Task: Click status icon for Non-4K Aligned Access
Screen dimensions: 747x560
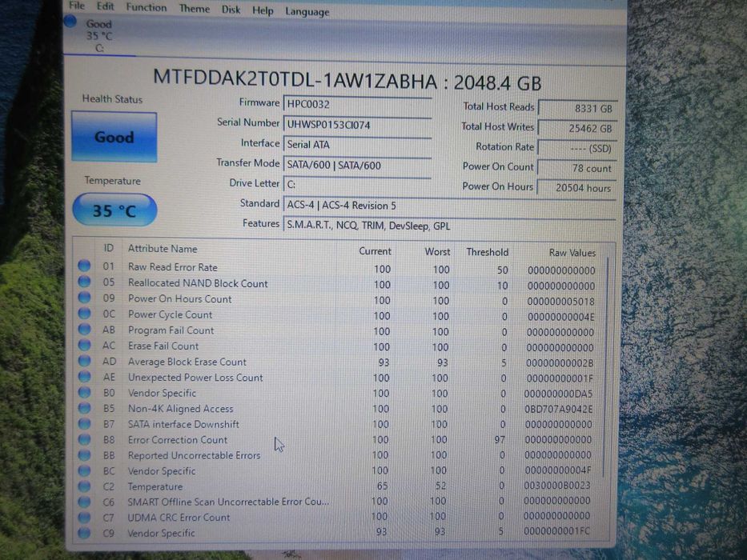Action: pos(84,408)
